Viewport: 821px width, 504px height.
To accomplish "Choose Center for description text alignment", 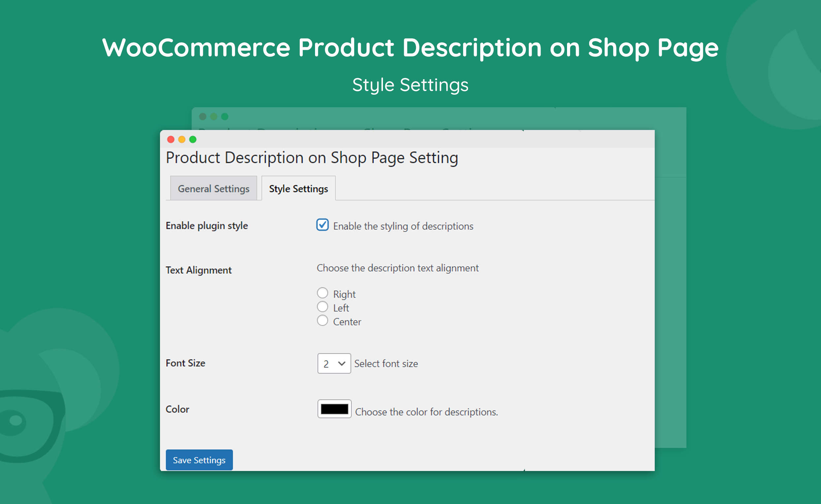I will tap(322, 320).
